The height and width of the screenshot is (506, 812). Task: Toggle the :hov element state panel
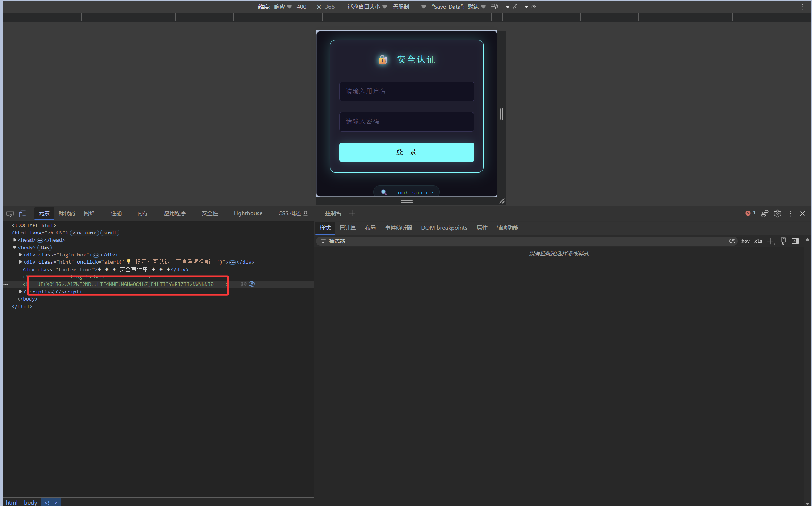click(x=745, y=241)
